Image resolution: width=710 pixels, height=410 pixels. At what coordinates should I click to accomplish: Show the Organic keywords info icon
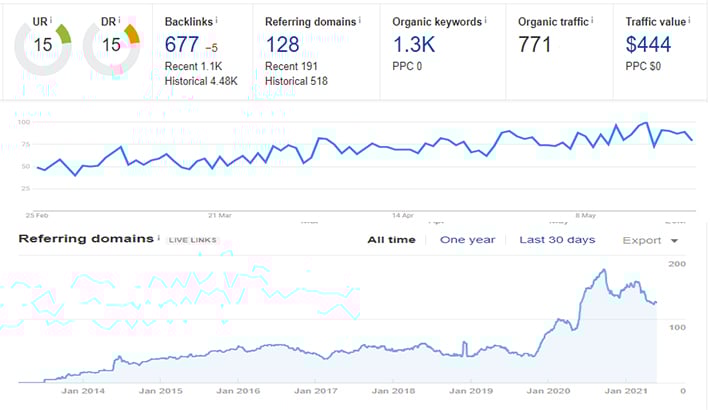(x=487, y=18)
